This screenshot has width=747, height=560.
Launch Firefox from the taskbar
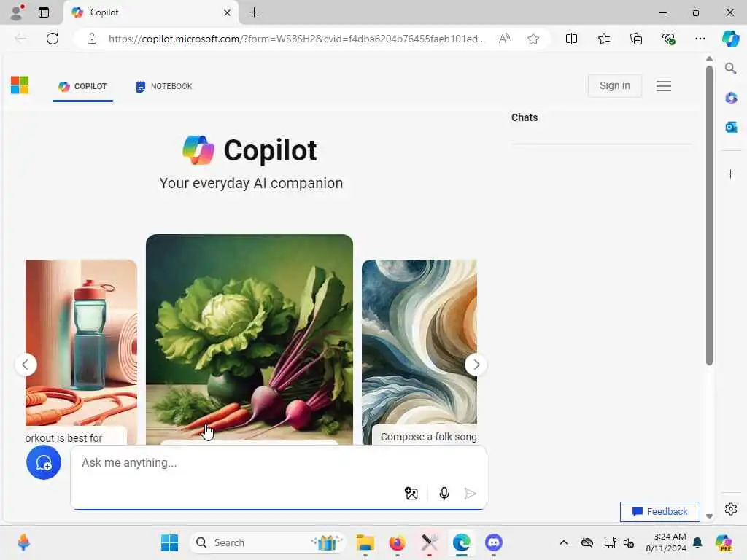point(398,542)
